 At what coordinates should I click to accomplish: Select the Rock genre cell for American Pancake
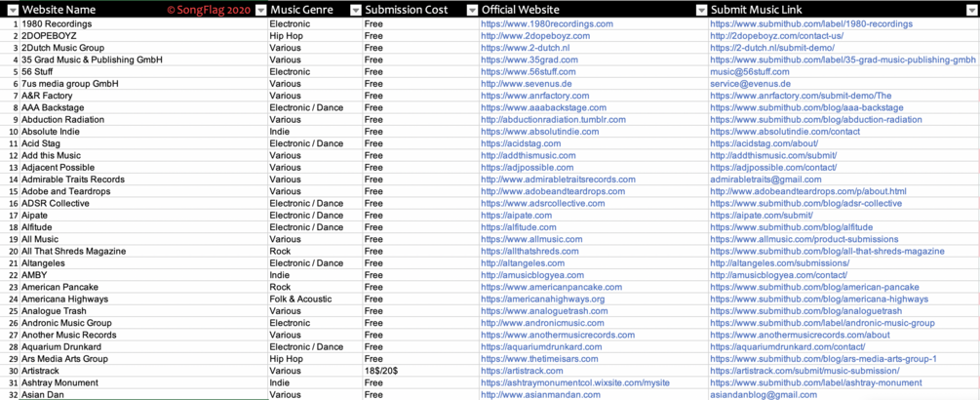tap(315, 287)
